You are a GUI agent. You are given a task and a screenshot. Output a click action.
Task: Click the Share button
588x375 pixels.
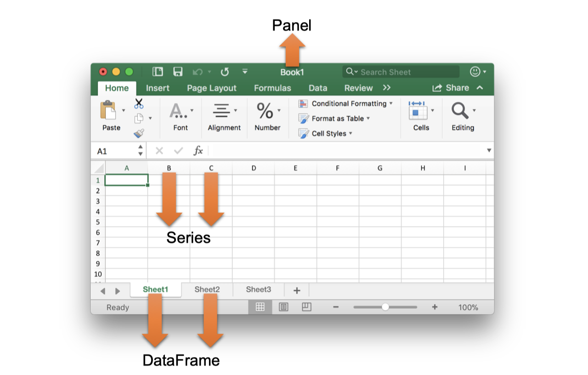point(451,88)
